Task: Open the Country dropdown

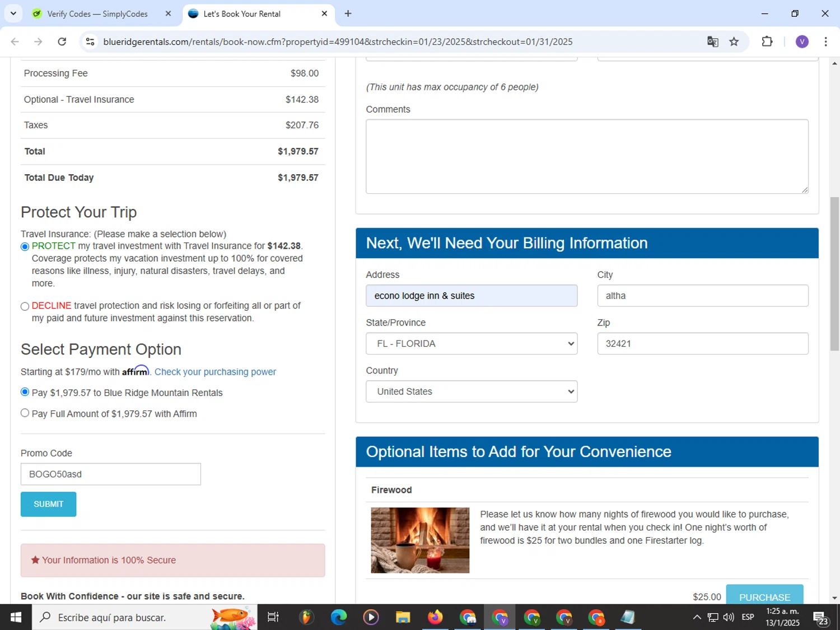Action: (472, 391)
